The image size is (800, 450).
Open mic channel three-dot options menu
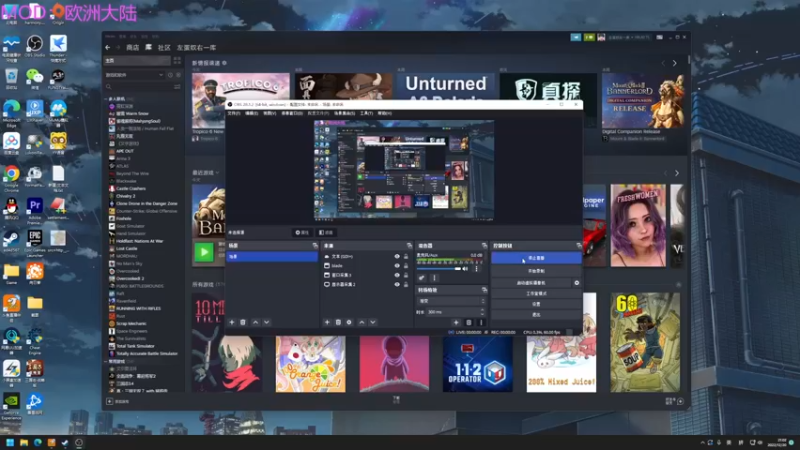click(477, 268)
